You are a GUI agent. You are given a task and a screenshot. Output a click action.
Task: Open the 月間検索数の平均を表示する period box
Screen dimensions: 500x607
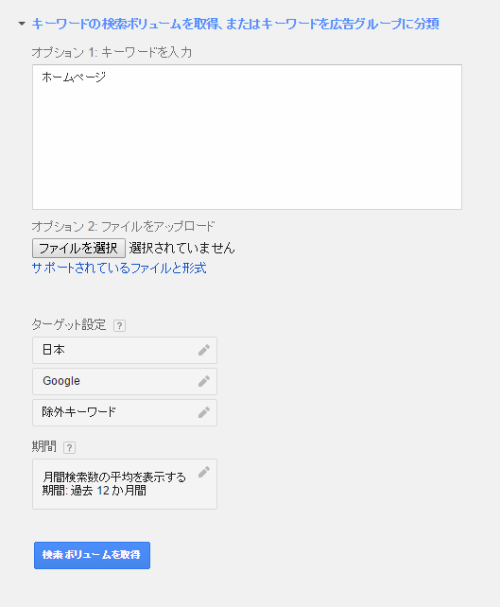(x=125, y=484)
